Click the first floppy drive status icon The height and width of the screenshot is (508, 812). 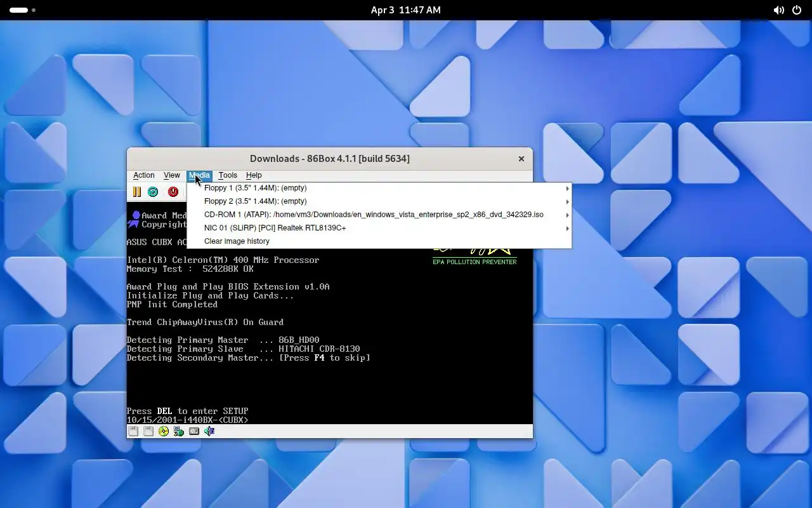click(x=133, y=431)
